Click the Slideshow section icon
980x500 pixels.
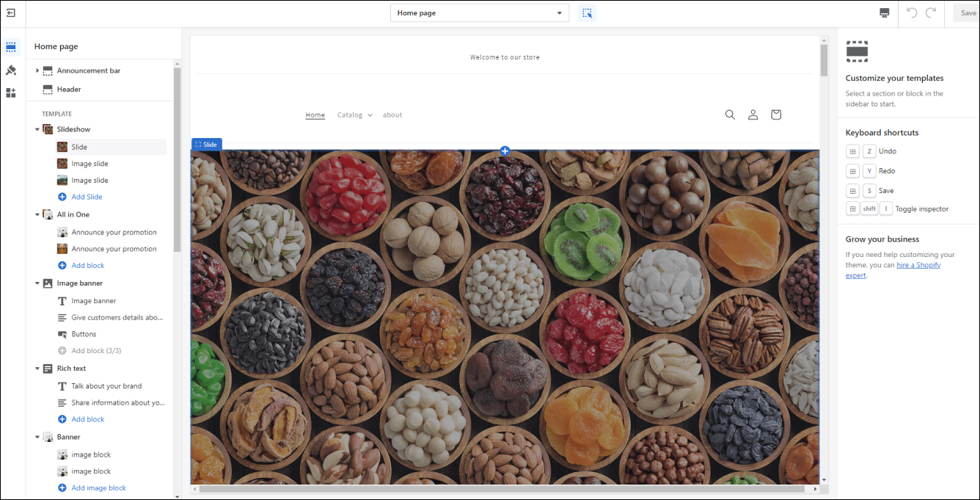(48, 129)
